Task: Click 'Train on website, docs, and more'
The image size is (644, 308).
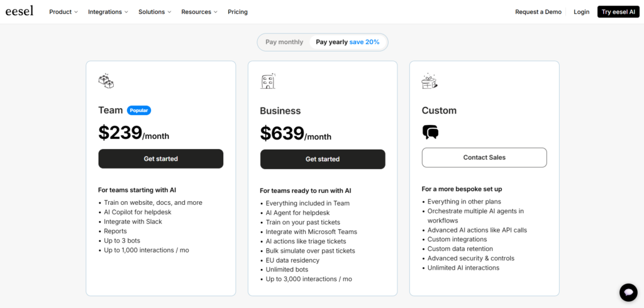Action: point(153,202)
